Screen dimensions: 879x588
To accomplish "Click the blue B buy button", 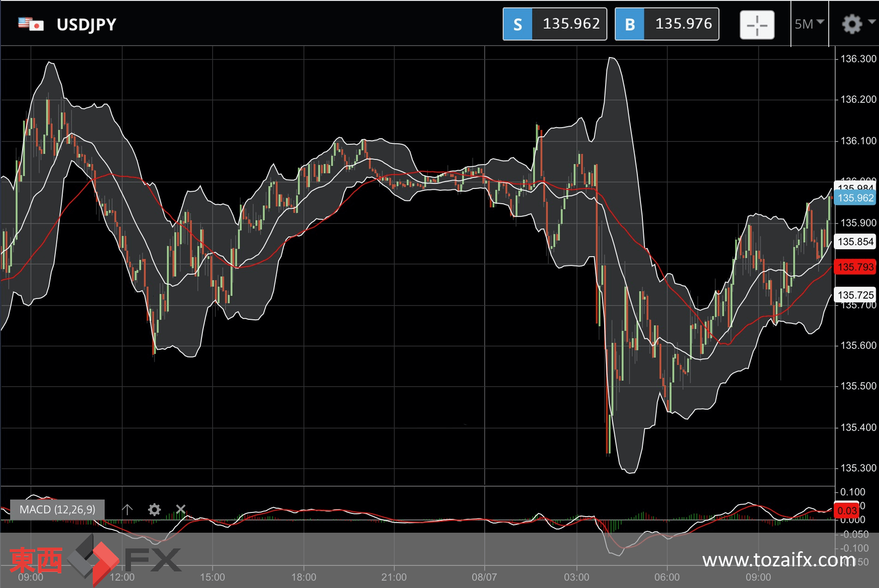I will pos(630,24).
